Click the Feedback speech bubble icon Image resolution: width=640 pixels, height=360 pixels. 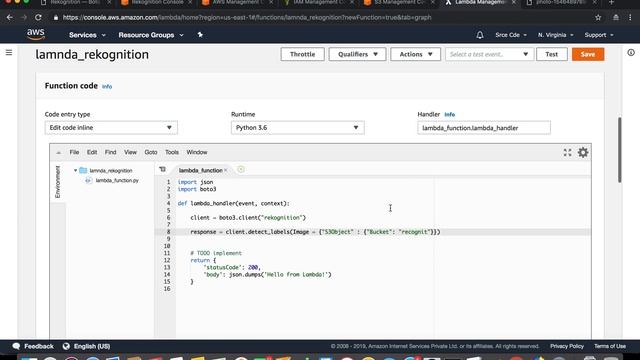tap(16, 346)
